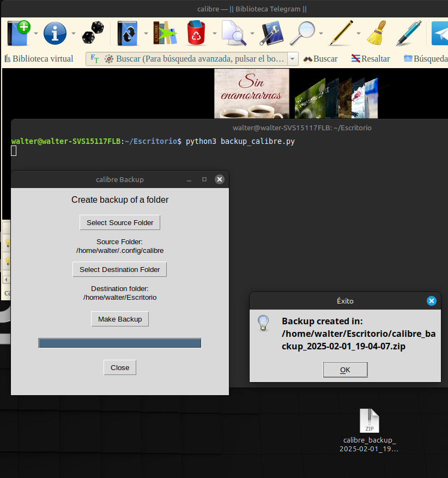
Task: Click the large magnifying glass toolbar icon
Action: point(302,33)
